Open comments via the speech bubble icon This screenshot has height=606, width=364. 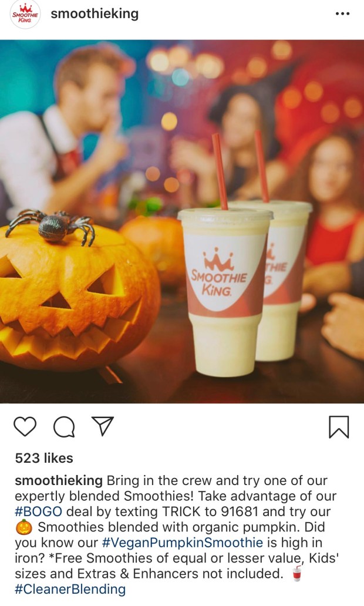(64, 427)
